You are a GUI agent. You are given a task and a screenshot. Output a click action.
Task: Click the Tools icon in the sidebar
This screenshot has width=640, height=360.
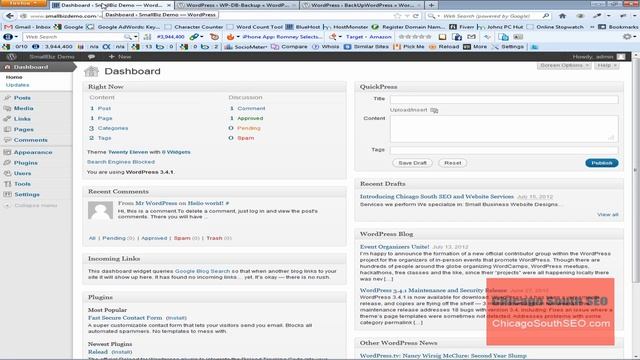(7, 184)
